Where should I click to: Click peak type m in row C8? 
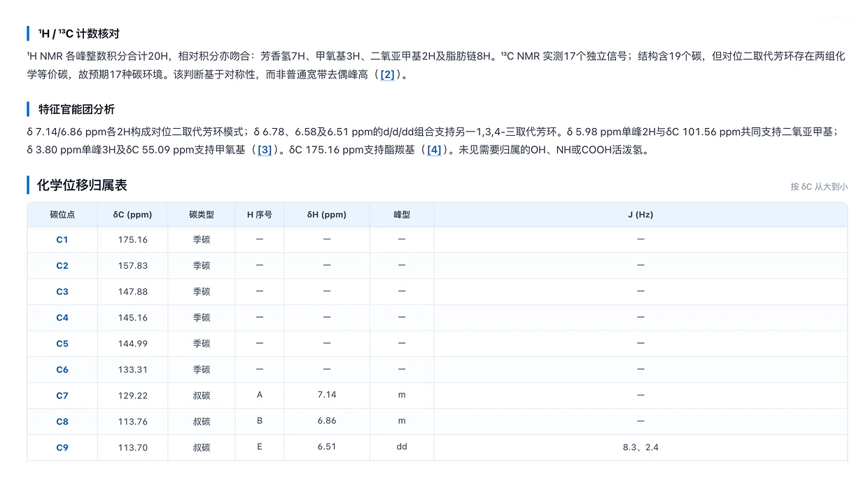click(402, 421)
